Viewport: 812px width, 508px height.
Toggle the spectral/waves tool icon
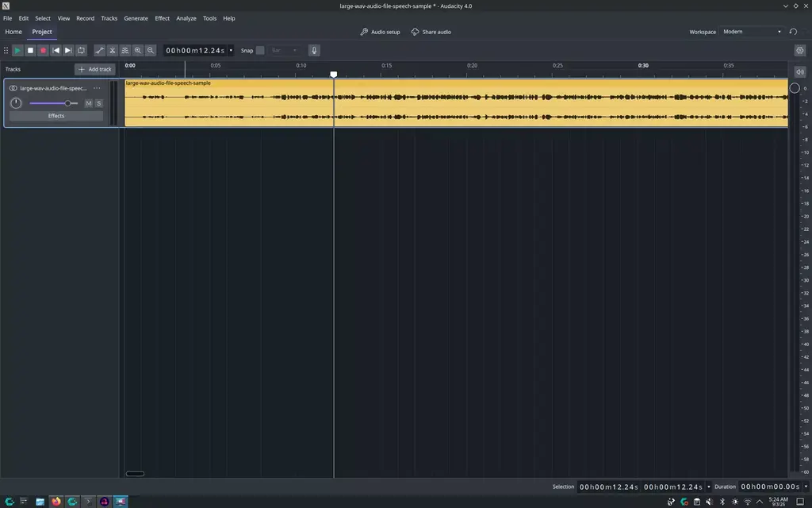[124, 50]
